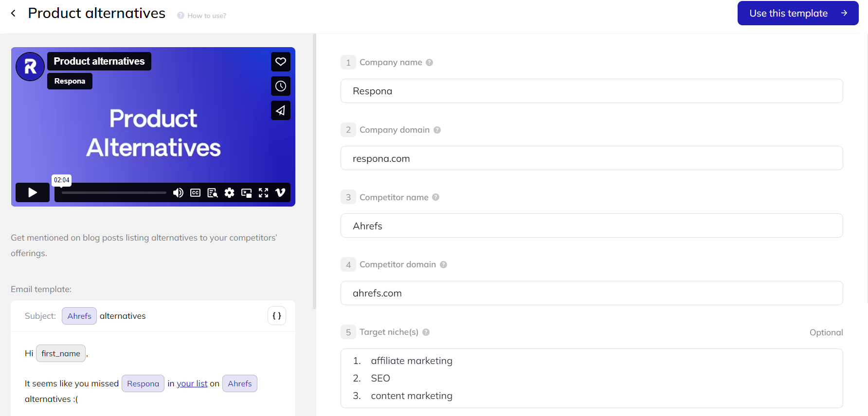The height and width of the screenshot is (416, 868).
Task: Enable picture-in-picture mode in video player
Action: pyautogui.click(x=247, y=193)
